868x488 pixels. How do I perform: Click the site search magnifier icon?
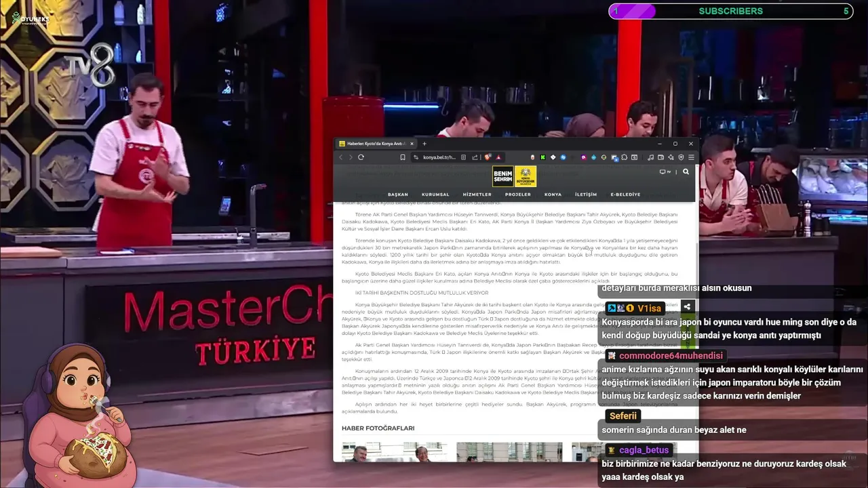pos(686,171)
